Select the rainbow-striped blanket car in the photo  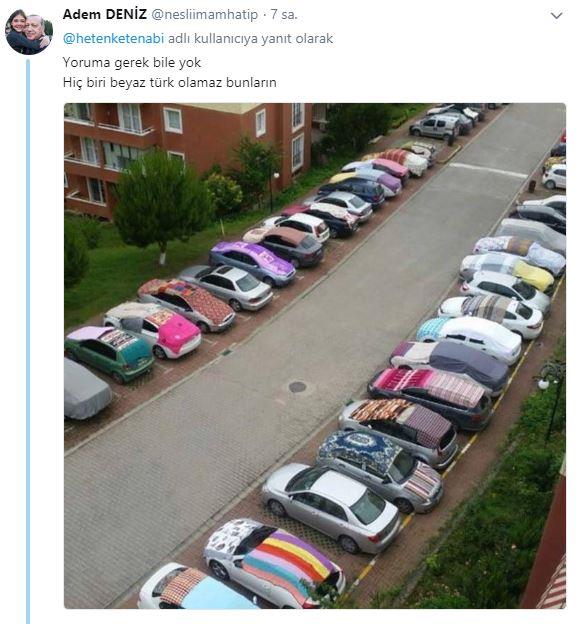click(275, 563)
